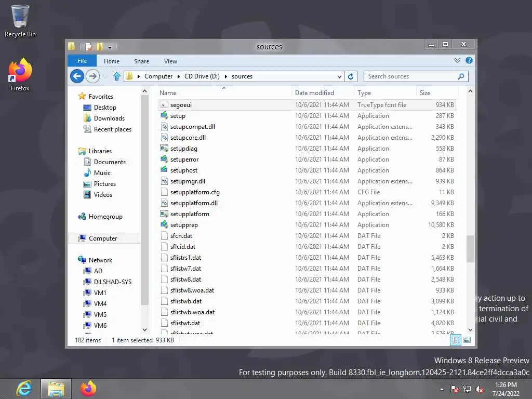532x399 pixels.
Task: Click New folder quick access icon
Action: 100,46
